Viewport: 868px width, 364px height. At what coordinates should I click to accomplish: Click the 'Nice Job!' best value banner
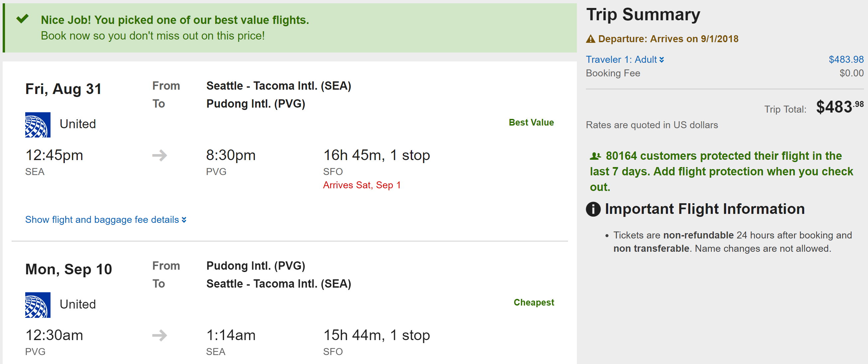pos(175,20)
